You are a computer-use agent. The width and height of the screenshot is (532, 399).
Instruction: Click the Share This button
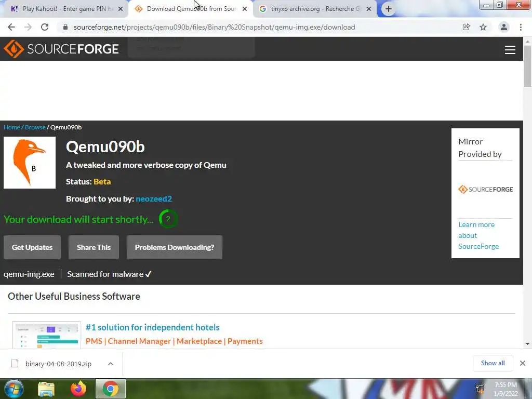pos(94,247)
